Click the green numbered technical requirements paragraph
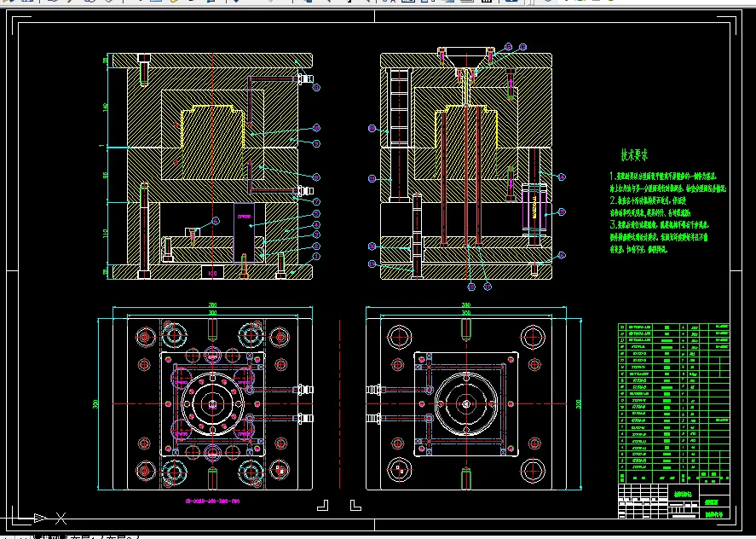756x539 pixels. (667, 212)
